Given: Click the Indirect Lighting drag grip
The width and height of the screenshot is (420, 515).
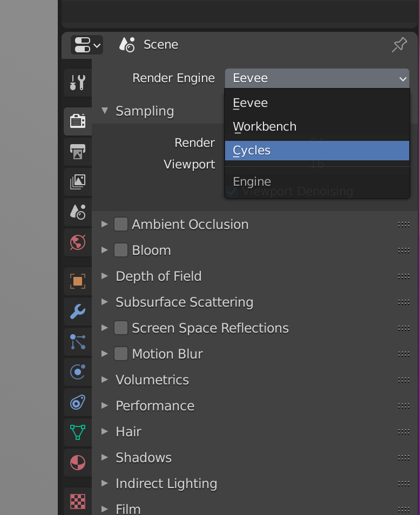Looking at the screenshot, I should pos(404,484).
